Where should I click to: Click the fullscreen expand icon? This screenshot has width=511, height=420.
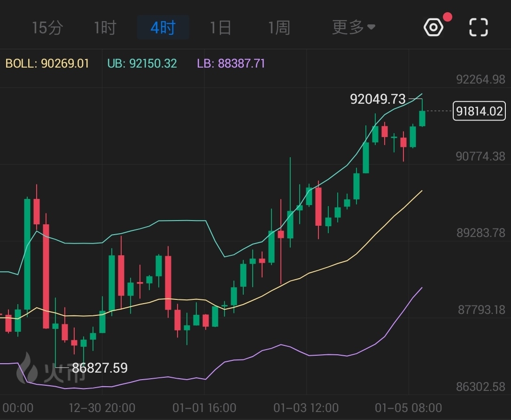[479, 27]
